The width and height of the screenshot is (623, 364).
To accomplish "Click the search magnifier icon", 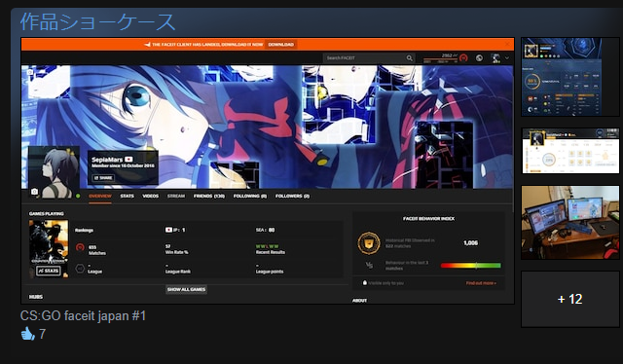I will point(409,58).
